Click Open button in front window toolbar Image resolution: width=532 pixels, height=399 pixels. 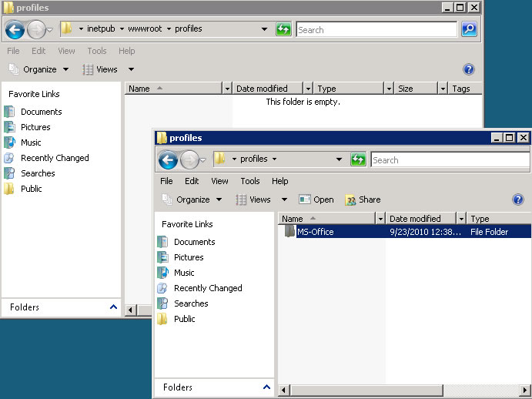[x=316, y=199]
